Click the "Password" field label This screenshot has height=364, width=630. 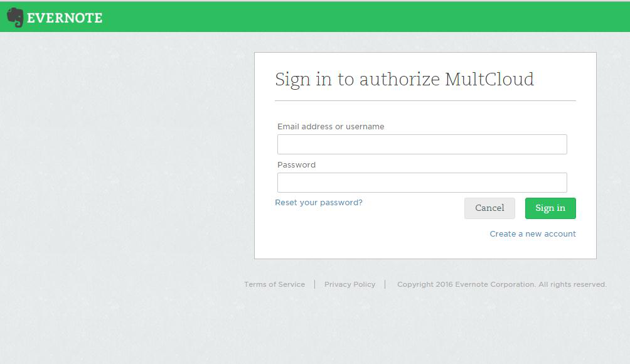(x=296, y=165)
